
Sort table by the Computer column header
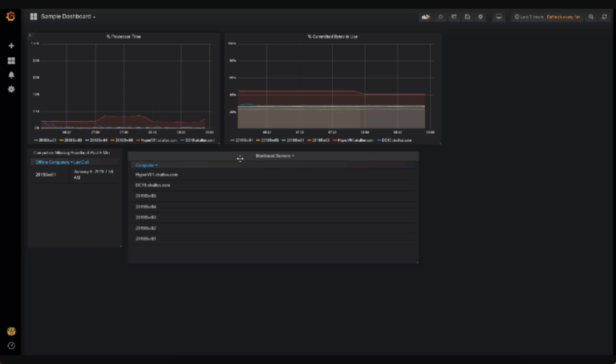(145, 165)
